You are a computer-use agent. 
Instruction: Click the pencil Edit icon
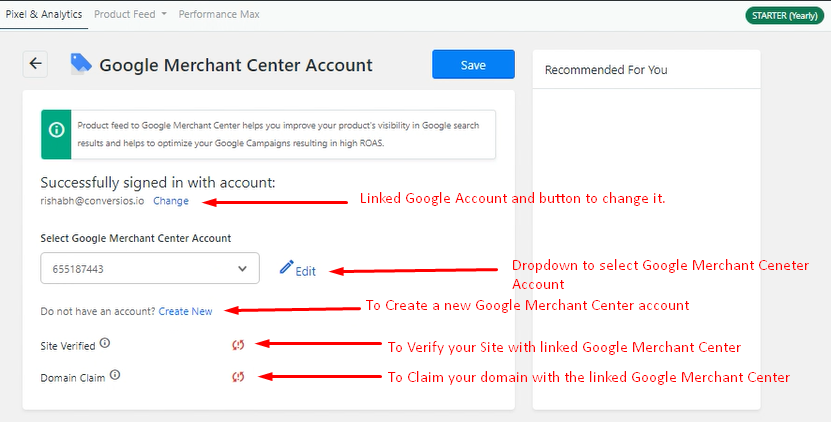(286, 267)
